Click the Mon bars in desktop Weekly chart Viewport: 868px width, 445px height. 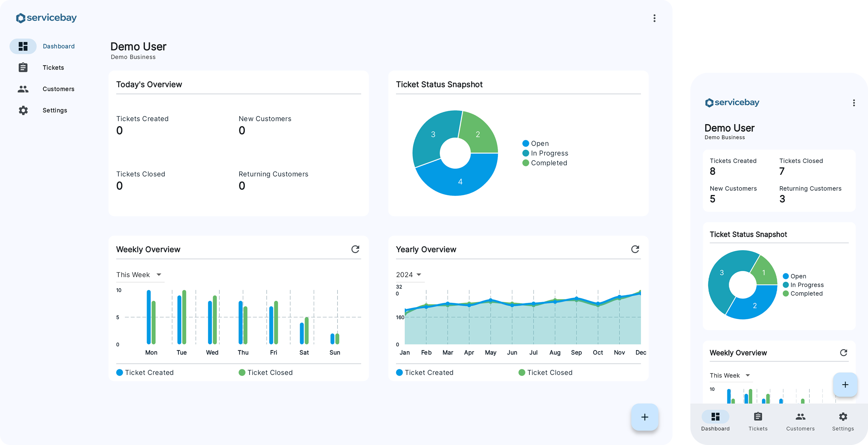[151, 317]
